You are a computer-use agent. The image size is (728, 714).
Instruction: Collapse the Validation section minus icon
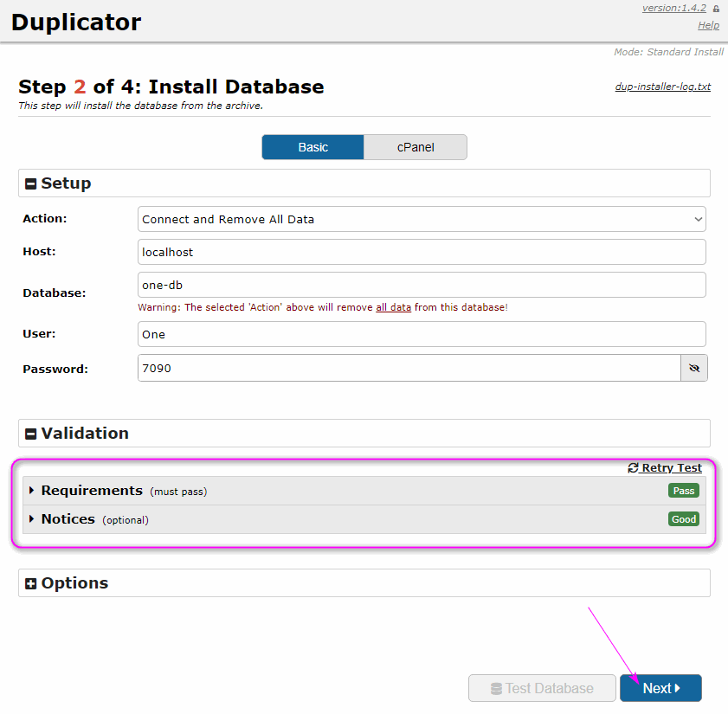(x=30, y=434)
